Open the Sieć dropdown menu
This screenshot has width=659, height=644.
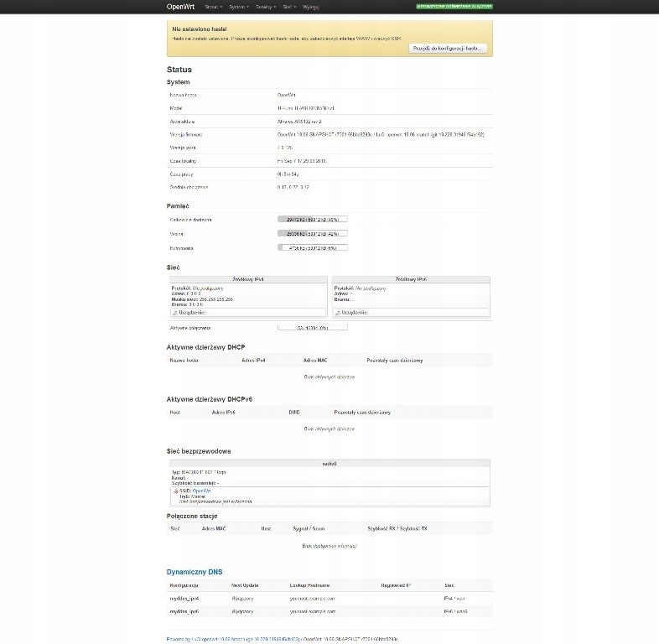click(x=289, y=8)
